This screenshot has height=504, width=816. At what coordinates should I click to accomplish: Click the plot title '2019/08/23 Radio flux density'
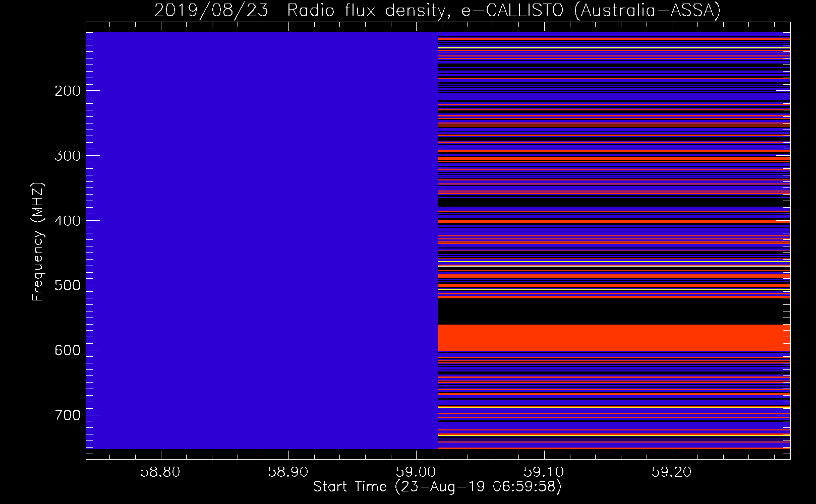[437, 10]
